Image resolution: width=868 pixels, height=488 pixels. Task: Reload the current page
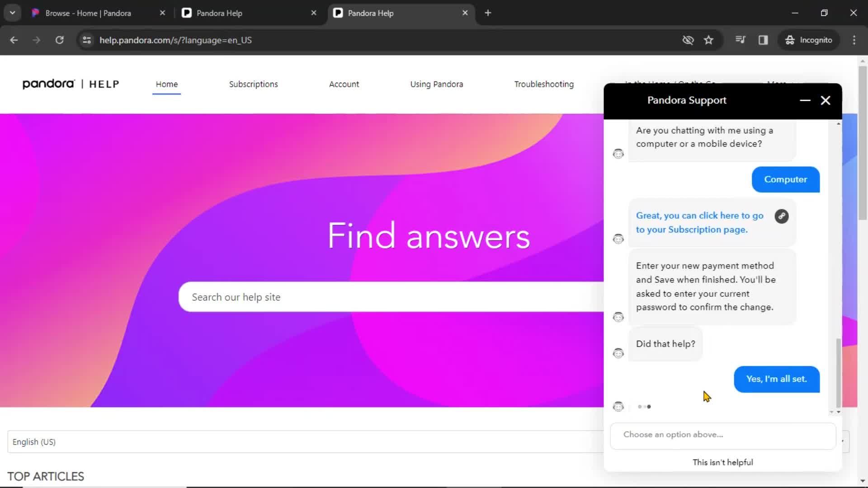(x=59, y=40)
